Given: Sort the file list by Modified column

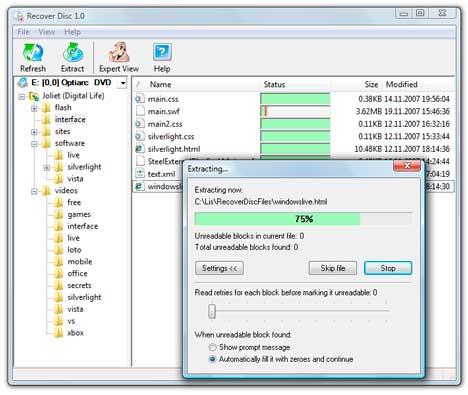Looking at the screenshot, I should coord(402,84).
